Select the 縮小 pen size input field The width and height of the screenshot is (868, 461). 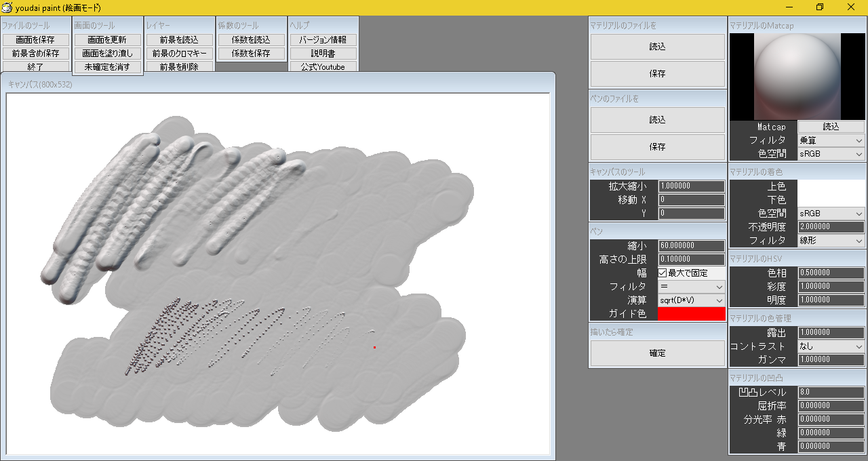pos(691,246)
